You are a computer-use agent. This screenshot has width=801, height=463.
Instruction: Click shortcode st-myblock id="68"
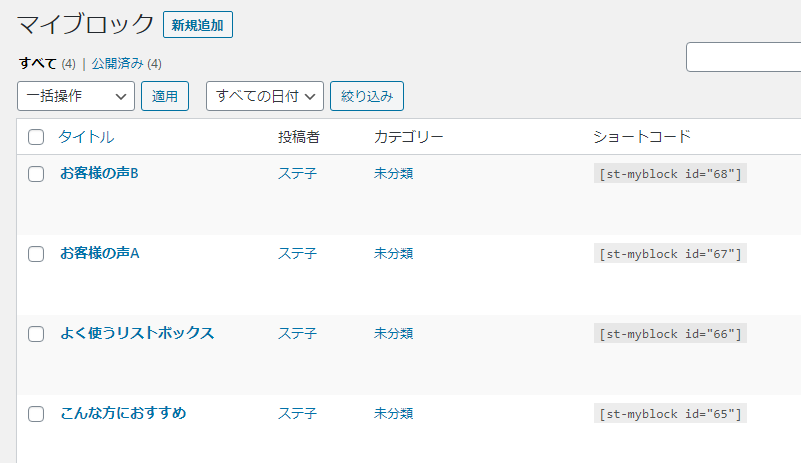(x=670, y=174)
